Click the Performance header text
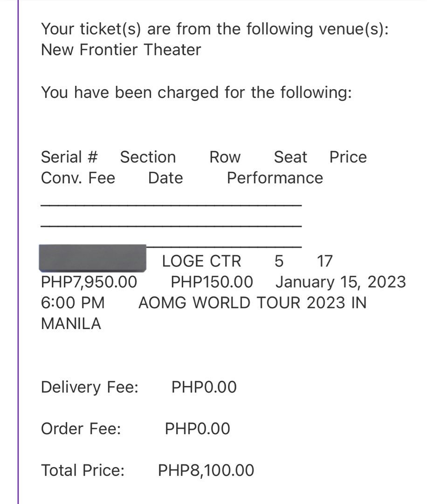The width and height of the screenshot is (427, 504). tap(275, 178)
